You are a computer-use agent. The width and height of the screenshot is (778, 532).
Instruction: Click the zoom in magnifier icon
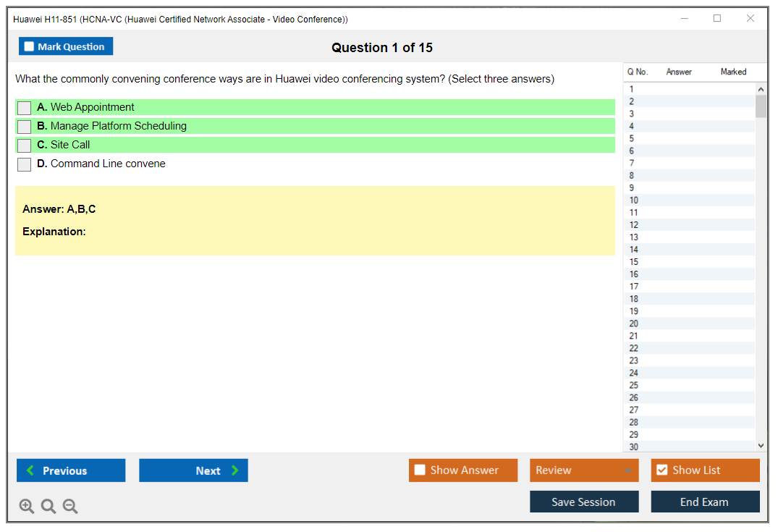point(26,507)
